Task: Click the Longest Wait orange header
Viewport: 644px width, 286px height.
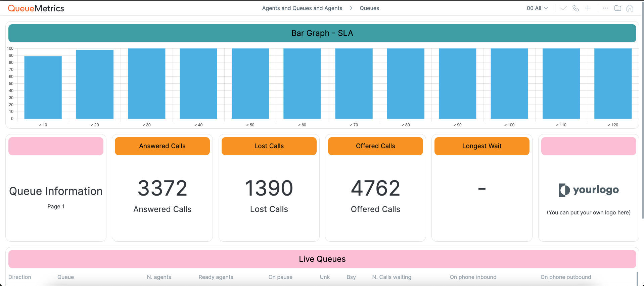Action: 482,146
